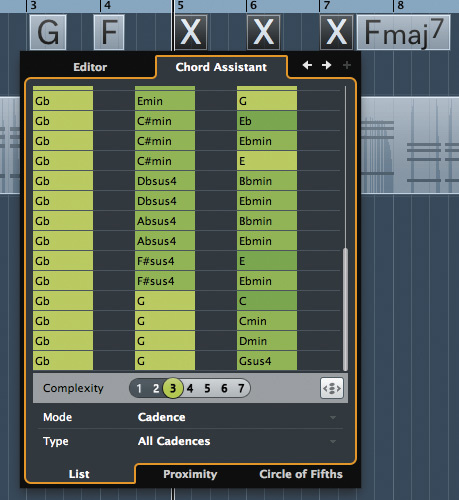This screenshot has height=500, width=459.
Task: Select the X chord at bar 7
Action: [x=336, y=32]
